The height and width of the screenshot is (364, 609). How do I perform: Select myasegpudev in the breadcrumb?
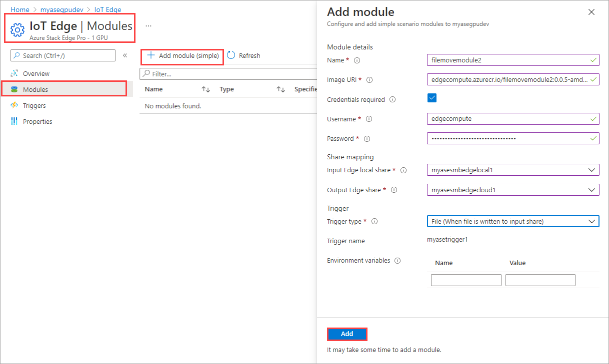[61, 9]
